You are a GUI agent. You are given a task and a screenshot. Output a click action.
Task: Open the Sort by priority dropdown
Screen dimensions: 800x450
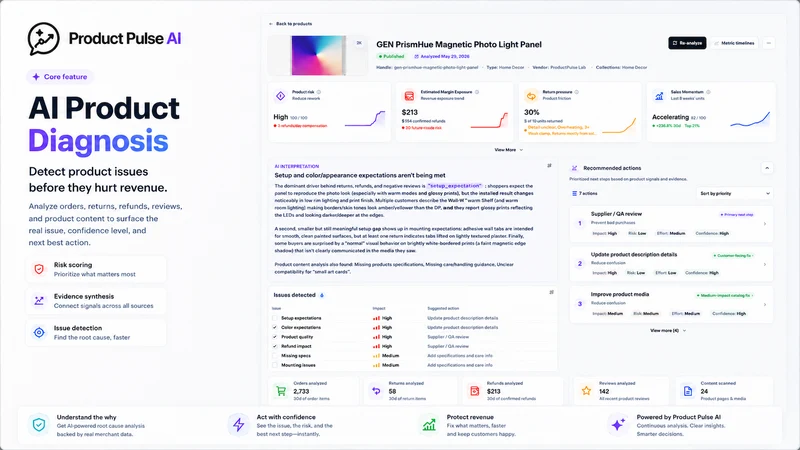click(x=735, y=193)
